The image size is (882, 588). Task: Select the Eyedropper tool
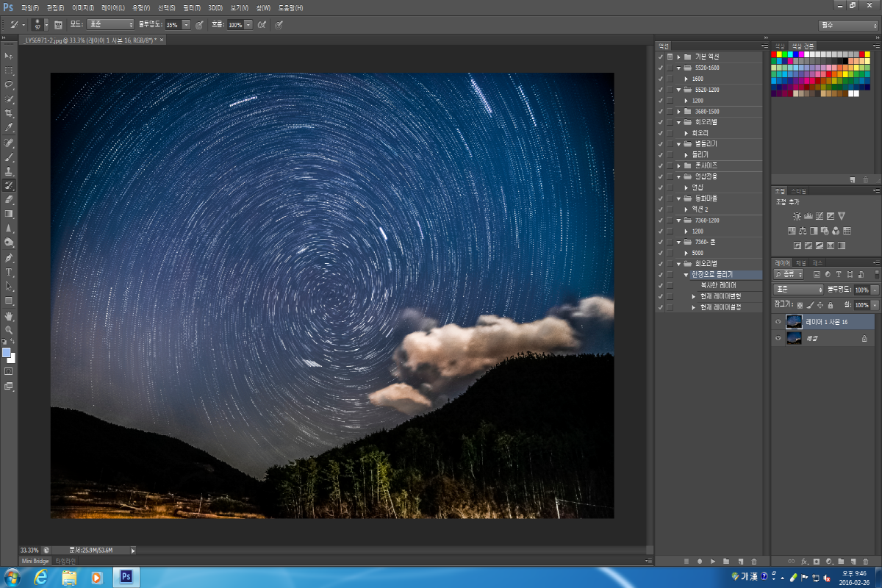[9, 127]
